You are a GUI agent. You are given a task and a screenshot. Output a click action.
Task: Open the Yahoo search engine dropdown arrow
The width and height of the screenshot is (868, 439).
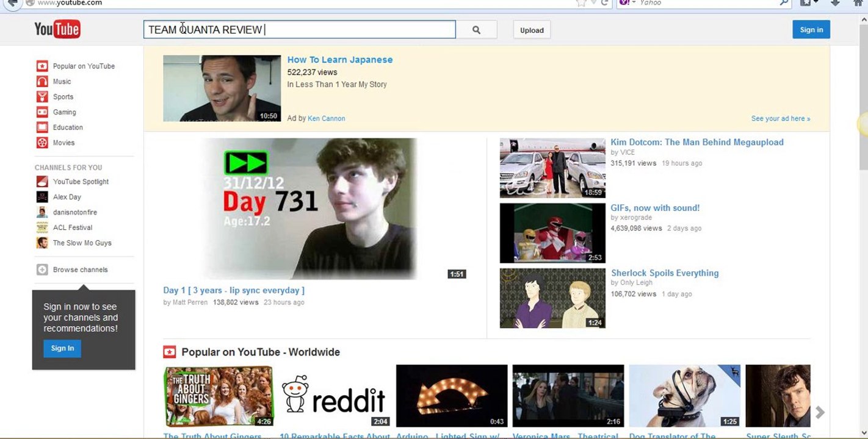634,2
